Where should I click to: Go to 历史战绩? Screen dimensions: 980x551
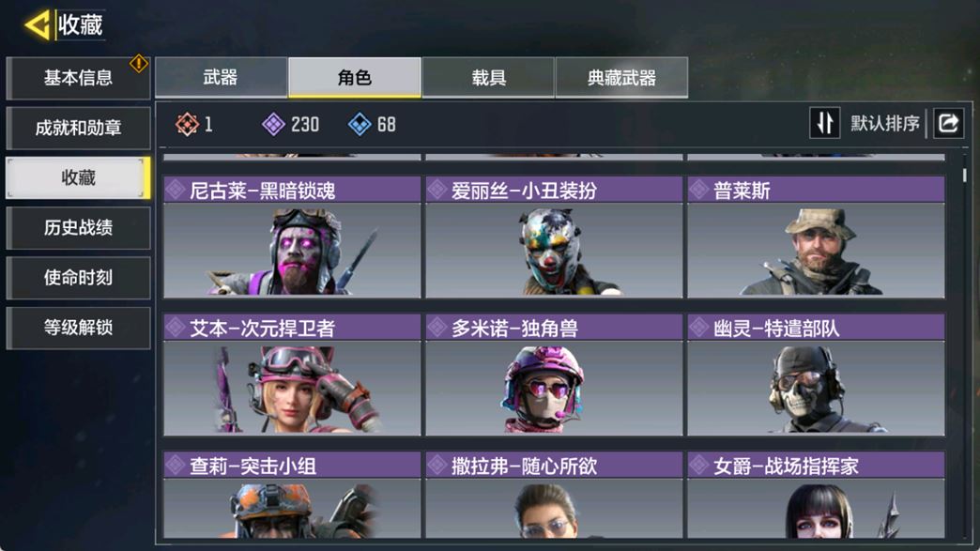pos(78,228)
